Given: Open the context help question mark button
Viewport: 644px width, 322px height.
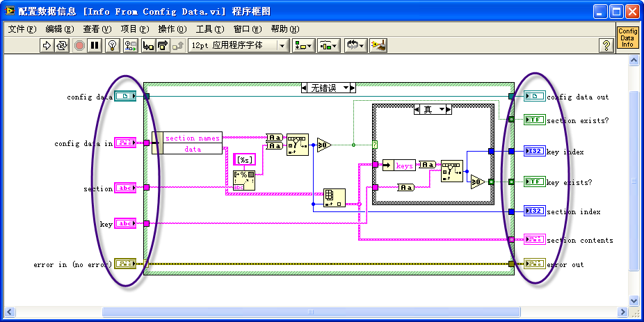Looking at the screenshot, I should (606, 45).
